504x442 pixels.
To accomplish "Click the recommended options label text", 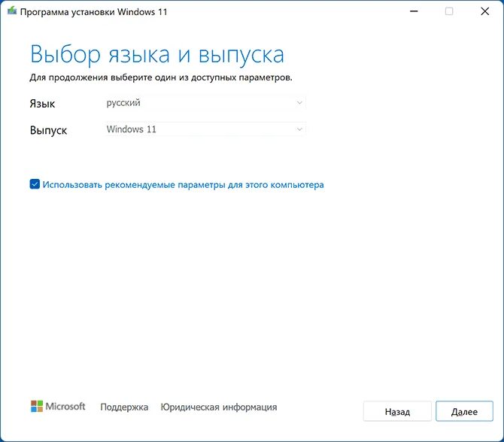I will pos(184,185).
